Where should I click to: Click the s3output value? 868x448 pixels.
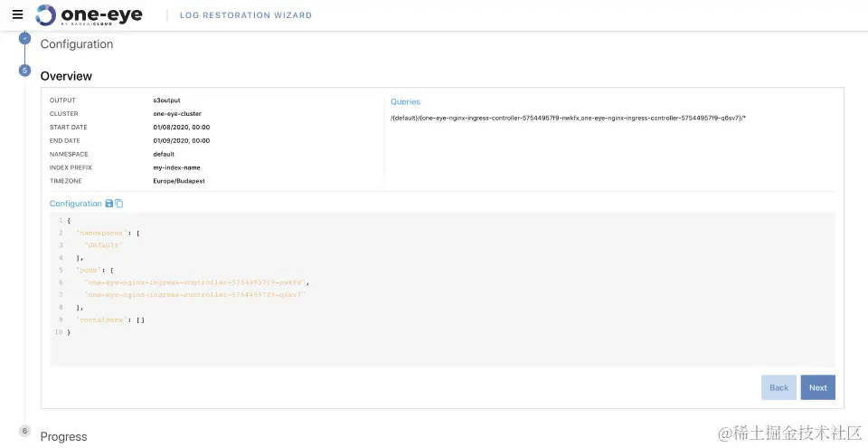[x=166, y=100]
